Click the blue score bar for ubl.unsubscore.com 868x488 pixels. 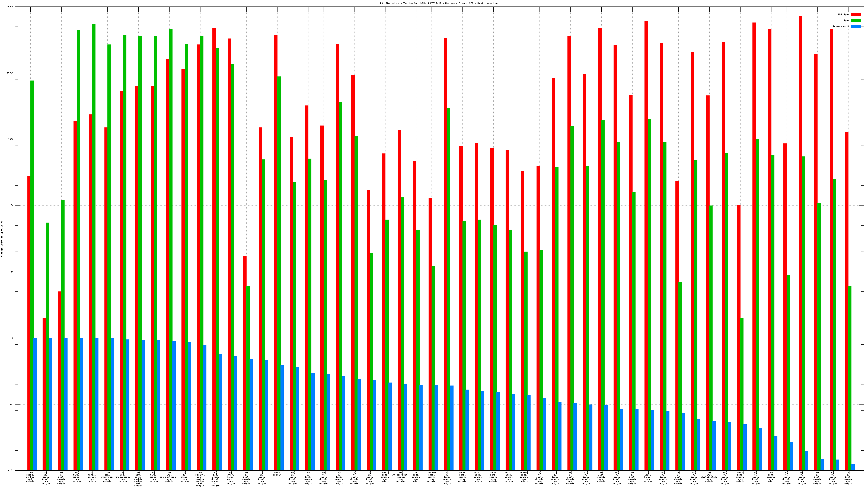(128, 404)
